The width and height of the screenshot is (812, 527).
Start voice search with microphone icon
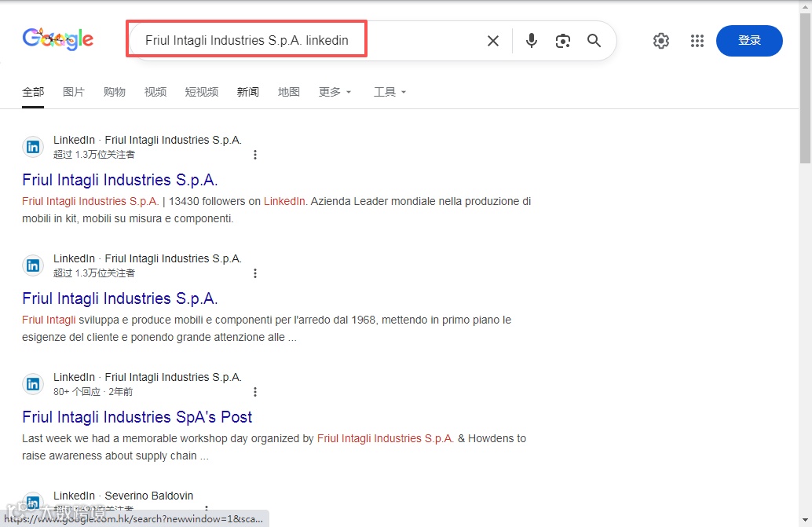[532, 40]
